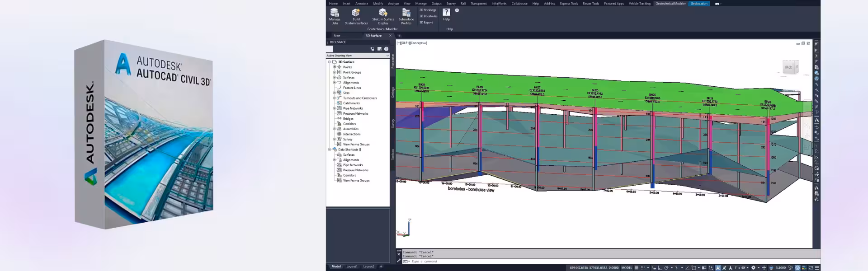The width and height of the screenshot is (868, 271).
Task: Click the command line input field
Action: pos(610,261)
